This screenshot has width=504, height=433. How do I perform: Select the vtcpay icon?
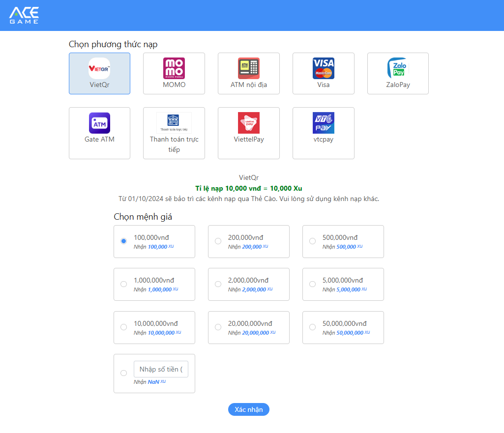[324, 123]
